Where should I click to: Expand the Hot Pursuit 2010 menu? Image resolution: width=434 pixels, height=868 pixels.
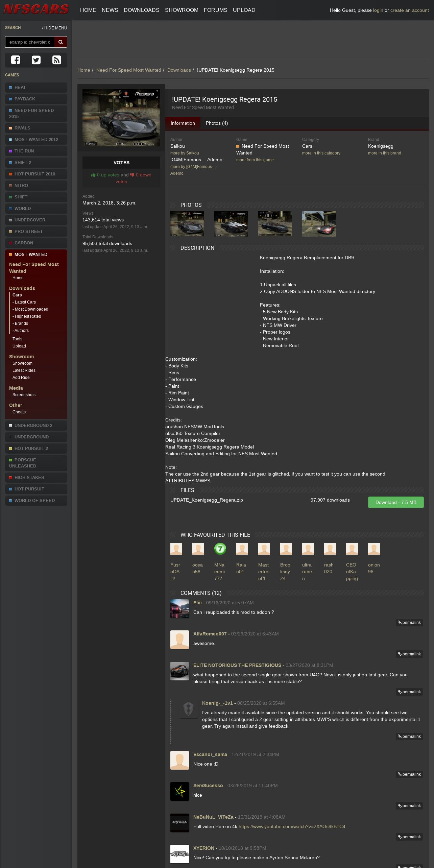[36, 174]
